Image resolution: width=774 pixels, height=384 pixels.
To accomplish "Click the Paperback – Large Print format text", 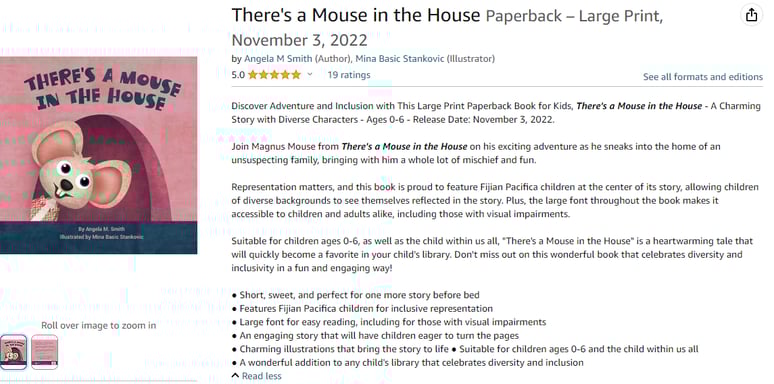I will [x=574, y=16].
